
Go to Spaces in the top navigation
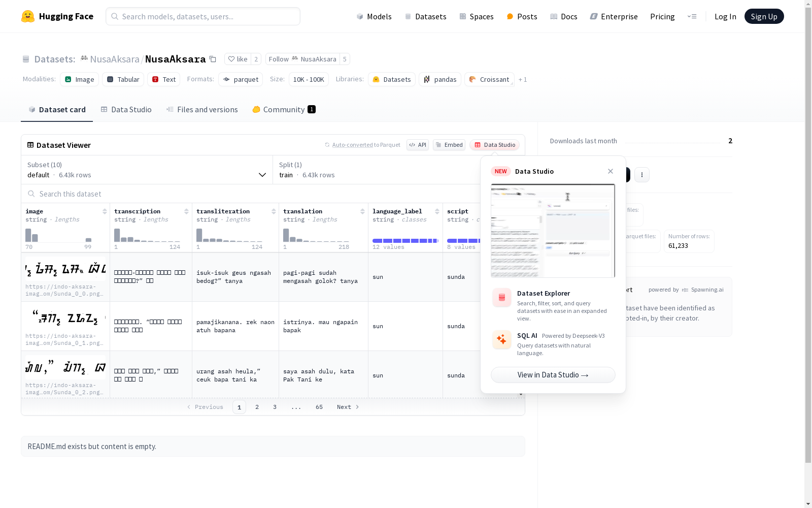click(476, 16)
